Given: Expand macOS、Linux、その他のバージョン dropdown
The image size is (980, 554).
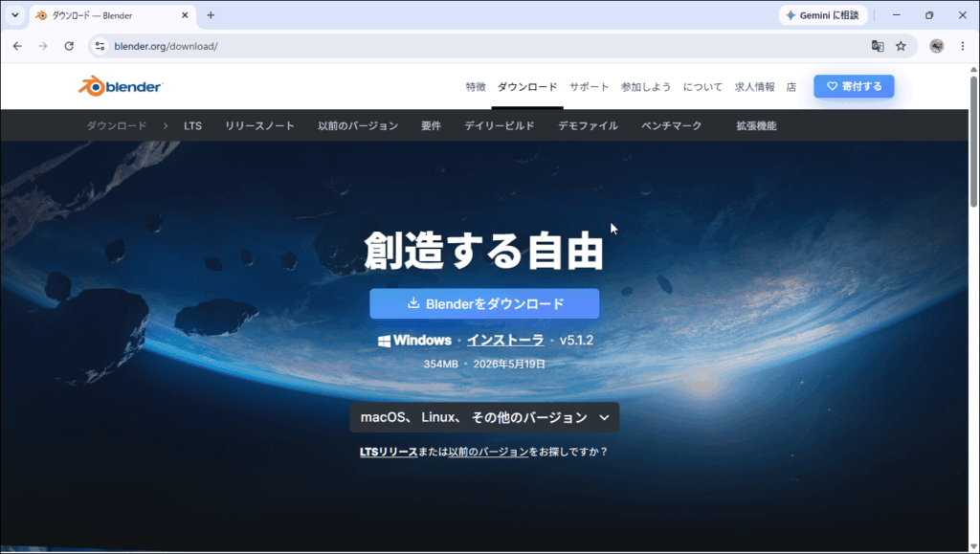Looking at the screenshot, I should (484, 417).
